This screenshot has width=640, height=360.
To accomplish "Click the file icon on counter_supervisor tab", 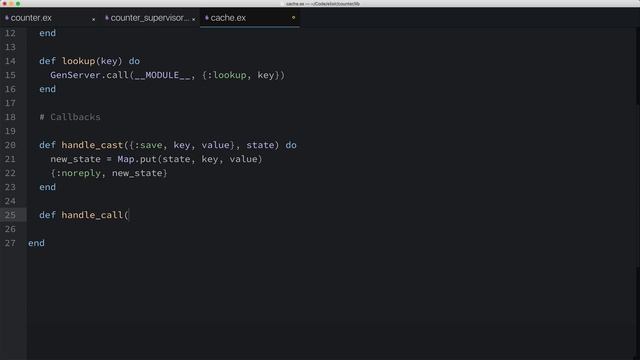I will pos(107,18).
